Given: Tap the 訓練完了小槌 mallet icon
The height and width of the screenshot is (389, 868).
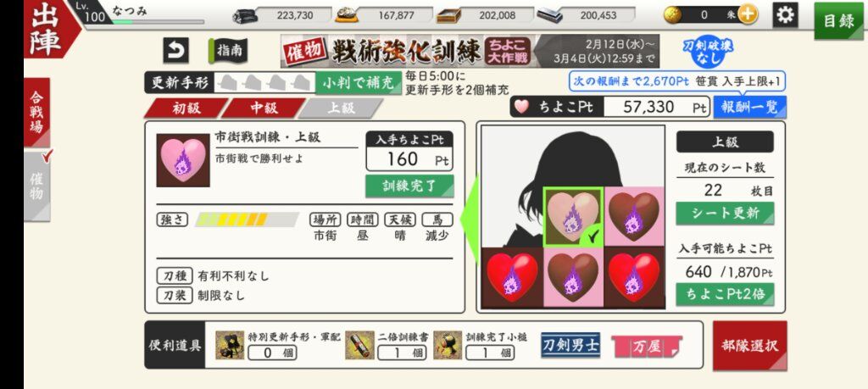Looking at the screenshot, I should tap(448, 345).
